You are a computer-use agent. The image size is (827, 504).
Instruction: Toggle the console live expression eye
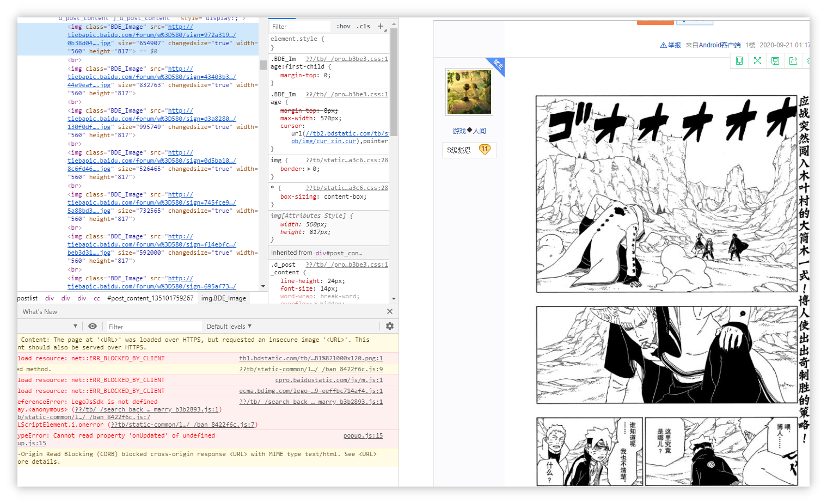(93, 326)
